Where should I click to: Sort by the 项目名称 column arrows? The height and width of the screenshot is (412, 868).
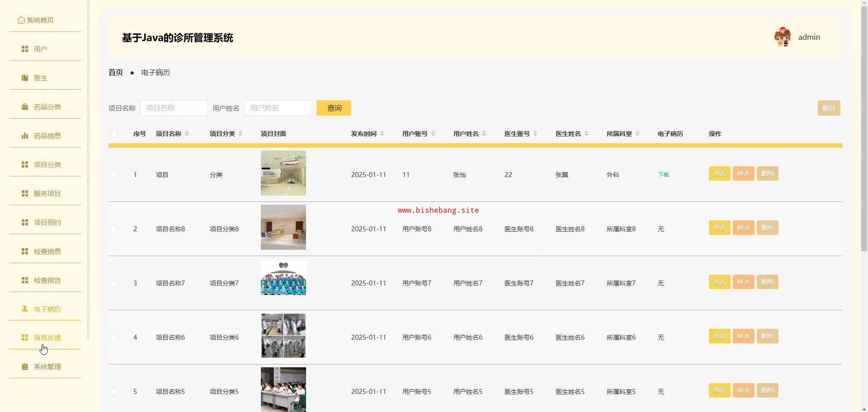(x=187, y=134)
